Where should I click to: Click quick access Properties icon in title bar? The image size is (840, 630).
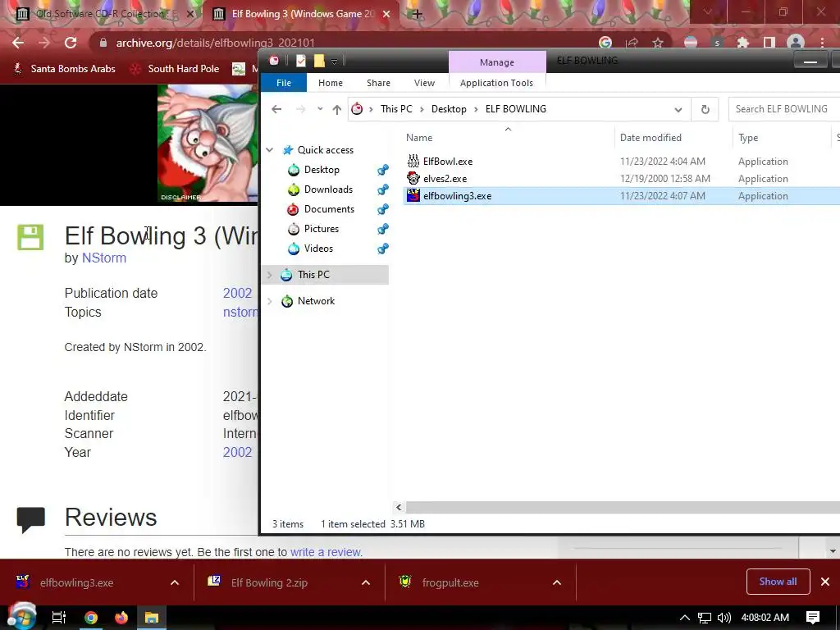pos(301,61)
